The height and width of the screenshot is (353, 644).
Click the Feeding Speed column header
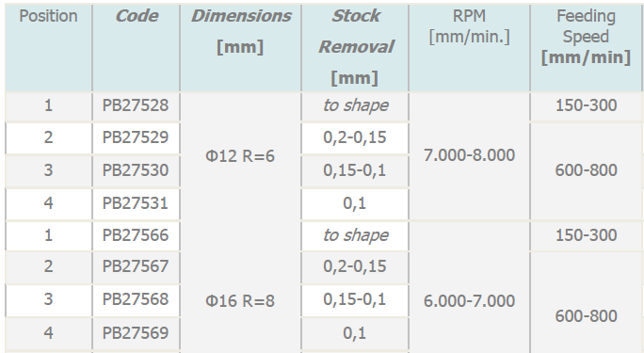coord(586,48)
